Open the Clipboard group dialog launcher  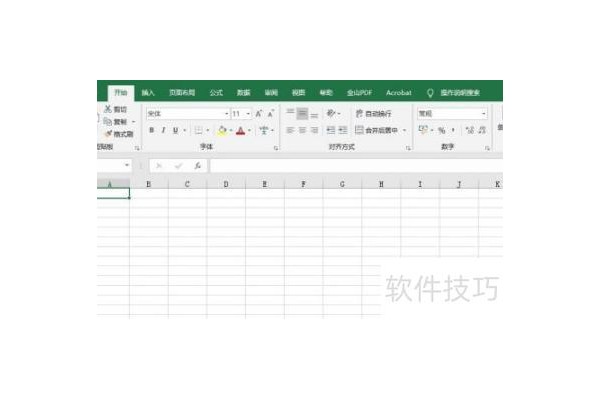click(x=137, y=148)
